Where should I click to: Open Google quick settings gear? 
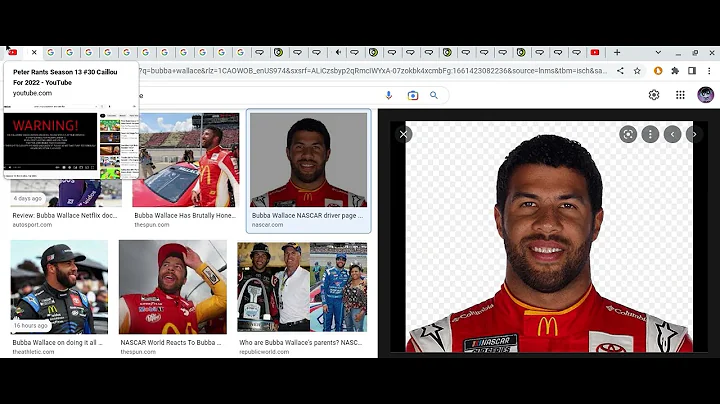(x=654, y=95)
